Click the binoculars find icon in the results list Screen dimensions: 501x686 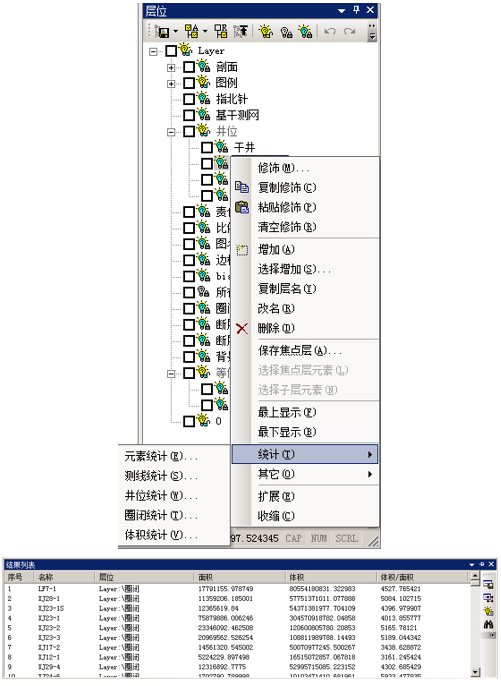(x=488, y=625)
